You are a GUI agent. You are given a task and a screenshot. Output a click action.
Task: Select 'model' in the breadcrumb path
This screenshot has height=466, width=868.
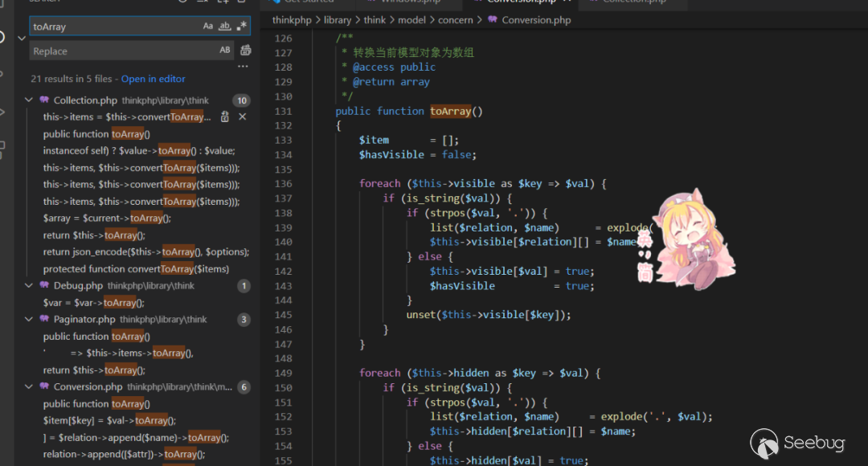[x=416, y=19]
